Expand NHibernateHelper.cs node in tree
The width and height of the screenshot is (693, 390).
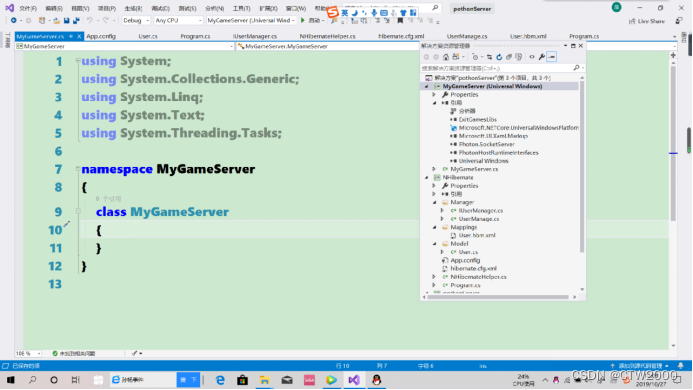coord(434,277)
